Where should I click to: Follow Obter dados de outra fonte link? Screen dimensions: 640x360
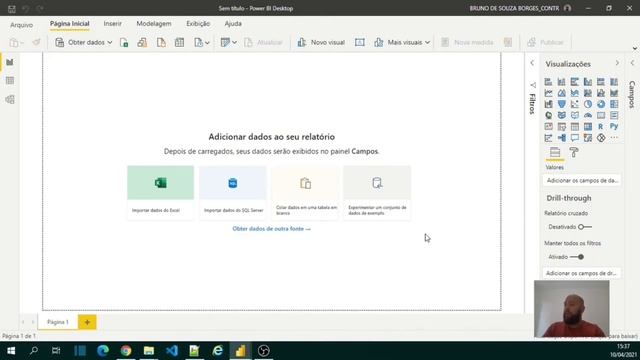271,229
